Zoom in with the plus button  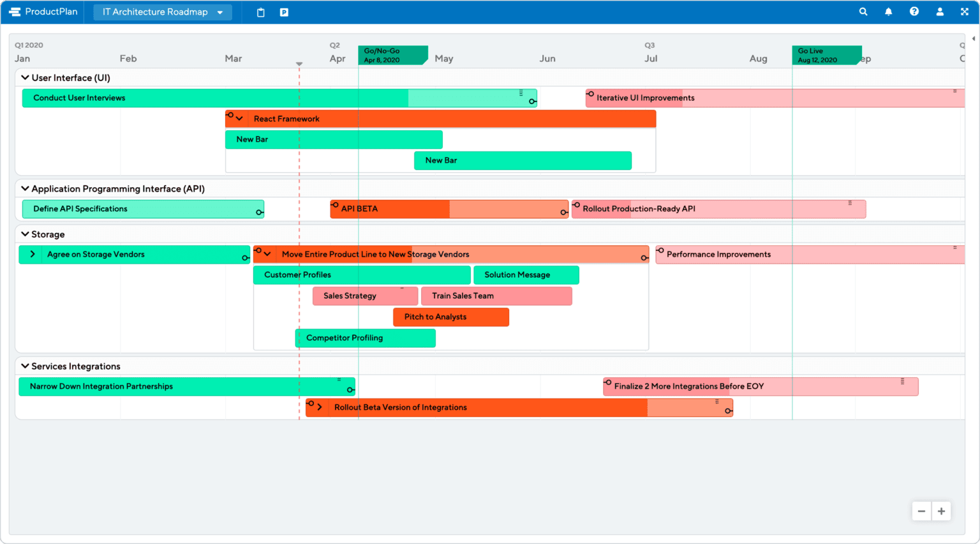point(941,511)
